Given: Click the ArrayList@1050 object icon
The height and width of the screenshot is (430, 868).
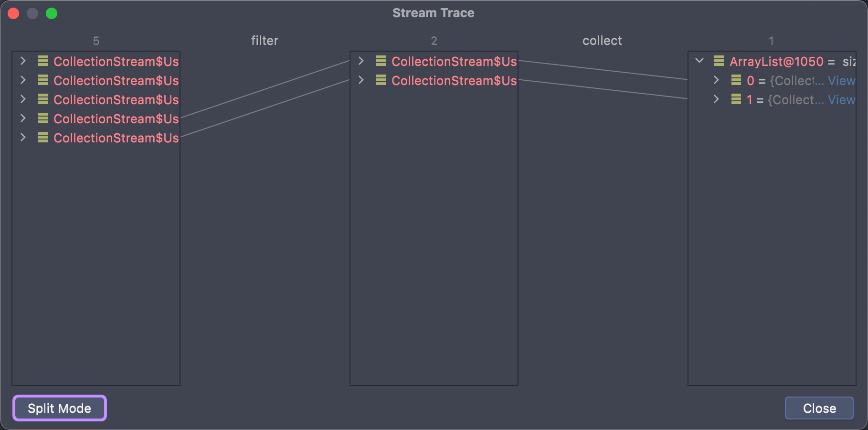Looking at the screenshot, I should 719,61.
